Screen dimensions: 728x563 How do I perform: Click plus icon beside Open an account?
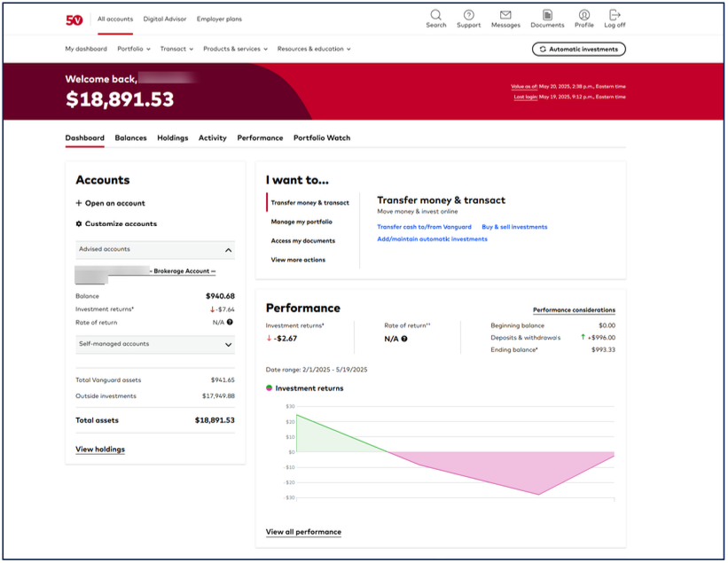78,203
